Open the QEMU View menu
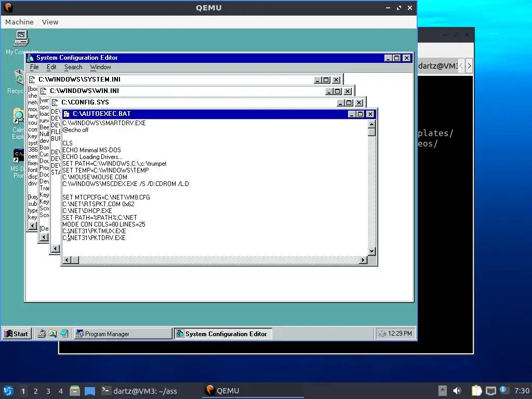532x399 pixels. point(50,22)
